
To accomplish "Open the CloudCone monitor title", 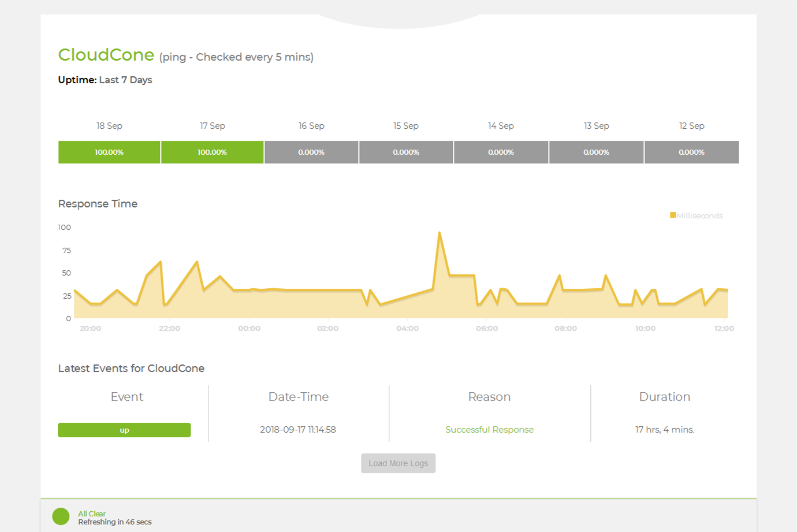I will tap(106, 55).
